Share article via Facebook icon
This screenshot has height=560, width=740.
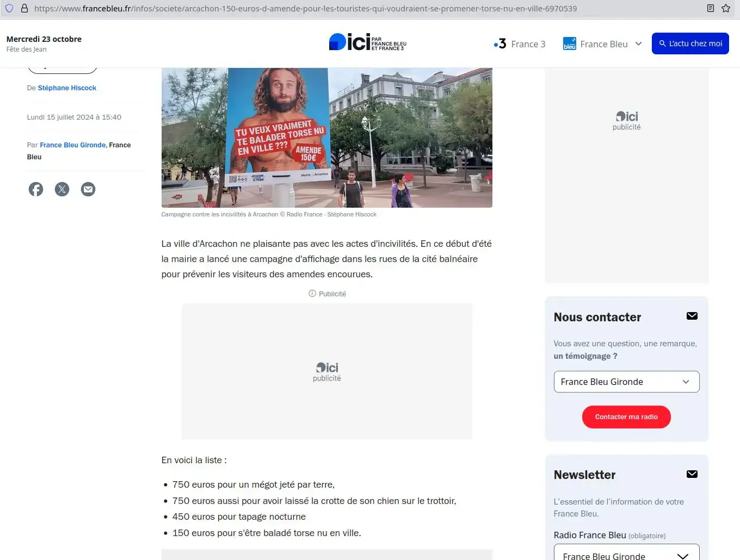[x=36, y=189]
